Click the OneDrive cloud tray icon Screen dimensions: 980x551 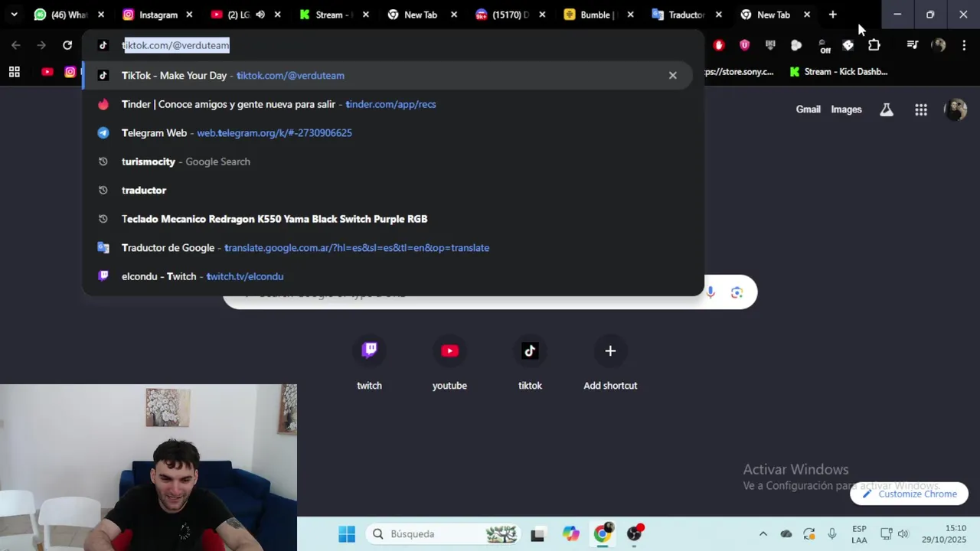click(x=786, y=534)
